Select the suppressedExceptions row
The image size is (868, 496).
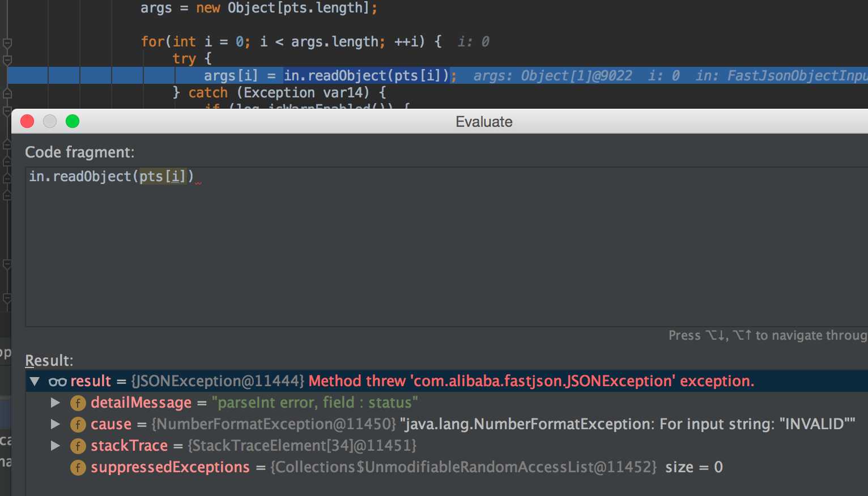click(446, 467)
